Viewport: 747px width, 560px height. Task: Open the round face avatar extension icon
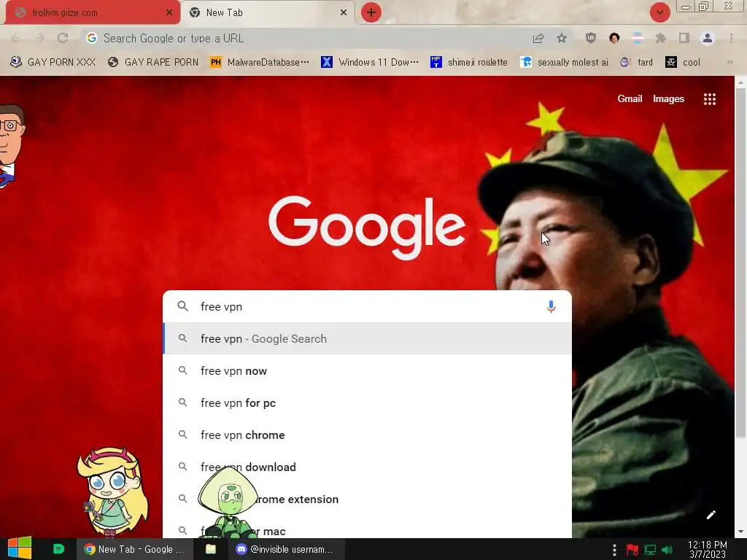(614, 38)
